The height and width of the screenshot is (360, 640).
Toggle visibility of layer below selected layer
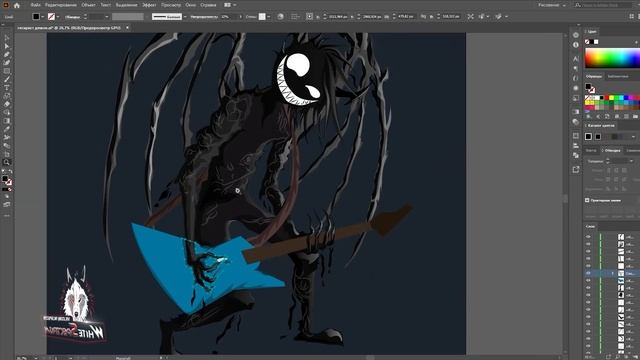coord(588,280)
